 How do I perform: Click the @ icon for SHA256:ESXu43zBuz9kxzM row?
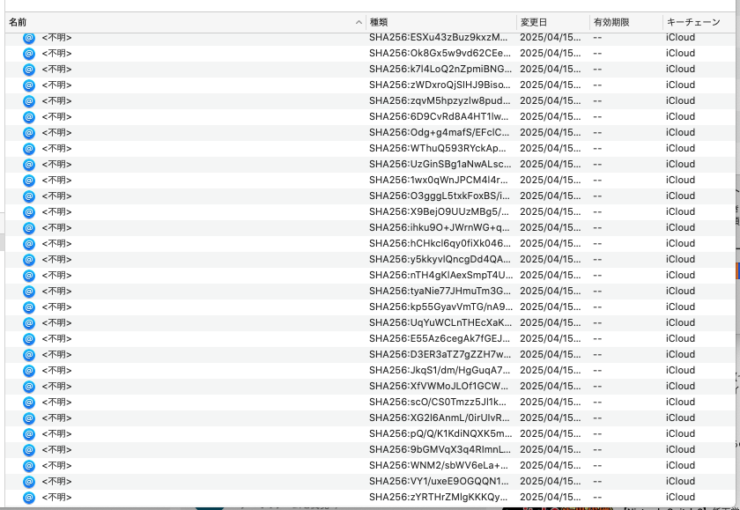click(29, 38)
